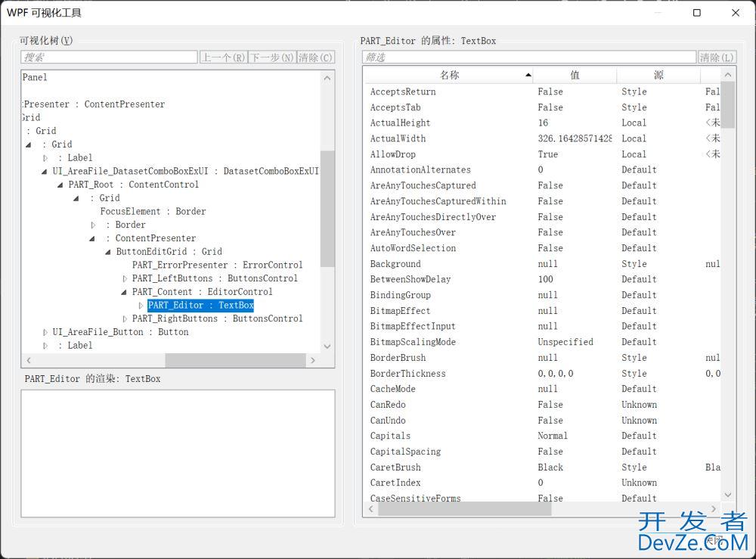This screenshot has height=559, width=756.
Task: Expand UI_AreaFile_Button node
Action: [45, 332]
